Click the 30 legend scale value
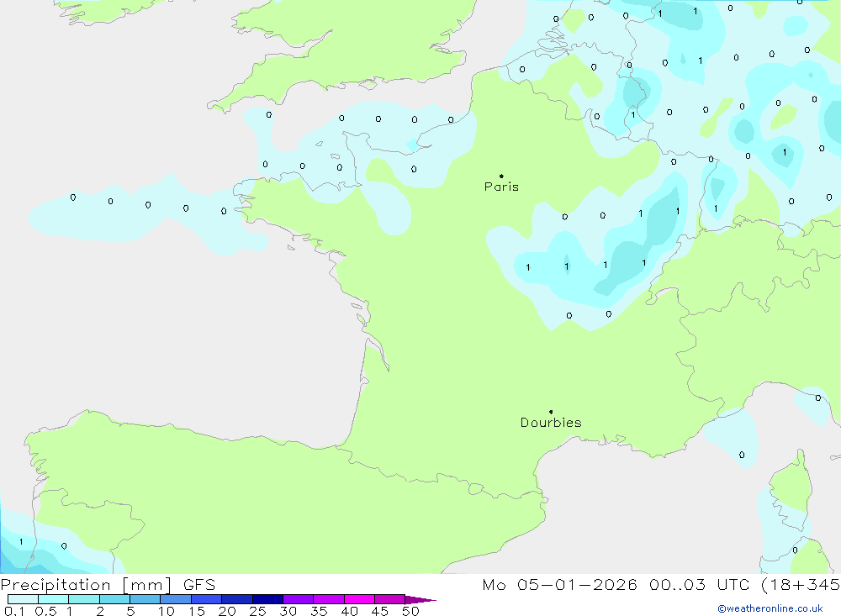Screen dimensions: 841x616 [288, 611]
